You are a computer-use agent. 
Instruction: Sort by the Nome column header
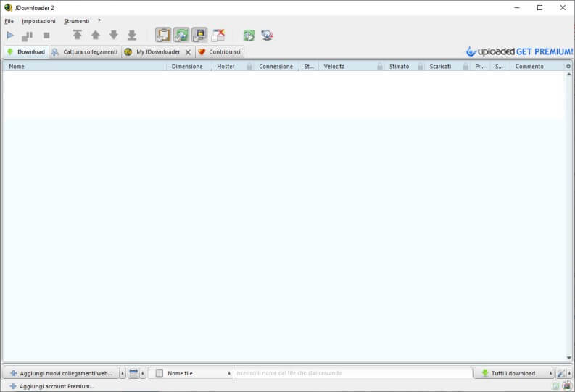coord(84,67)
